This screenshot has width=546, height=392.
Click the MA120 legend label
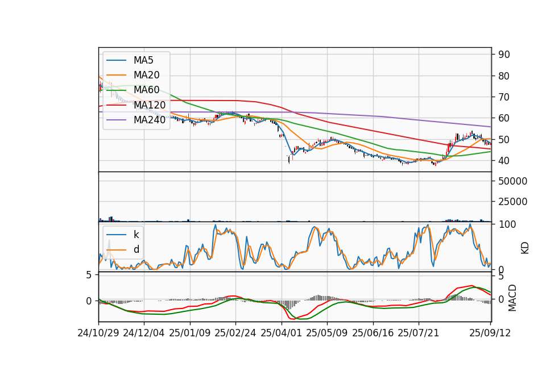pyautogui.click(x=150, y=105)
